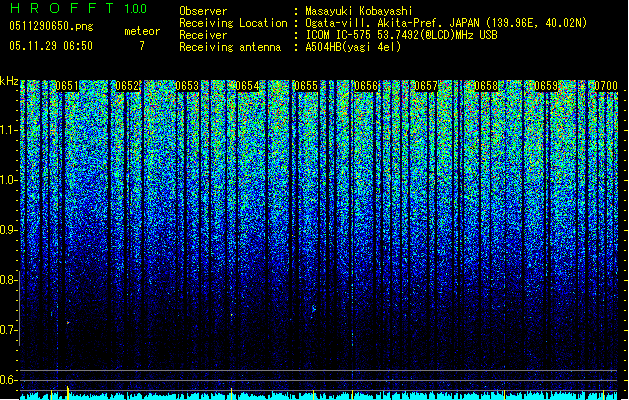629x400 pixels.
Task: Click the 1.0 kHz axis tick label
Action: [x=9, y=180]
